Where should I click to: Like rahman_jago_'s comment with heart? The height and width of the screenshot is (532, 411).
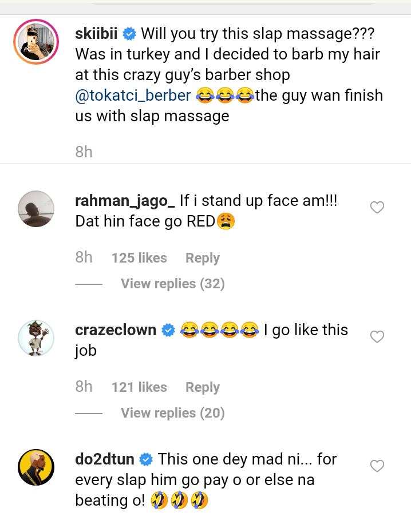pos(377,208)
